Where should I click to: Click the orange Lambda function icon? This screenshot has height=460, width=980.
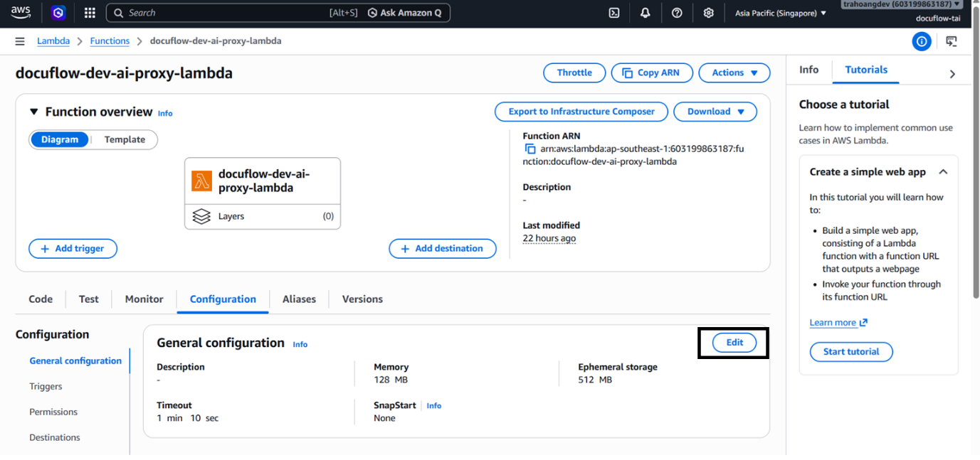coord(202,181)
